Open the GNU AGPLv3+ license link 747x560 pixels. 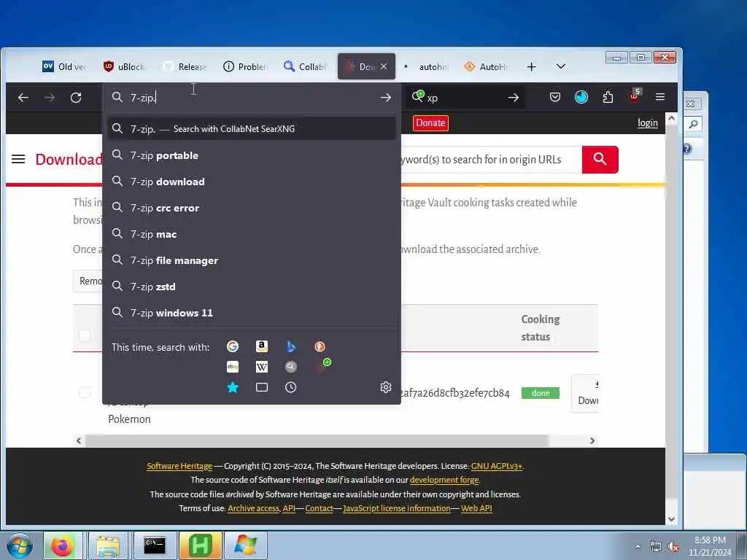[x=496, y=466]
